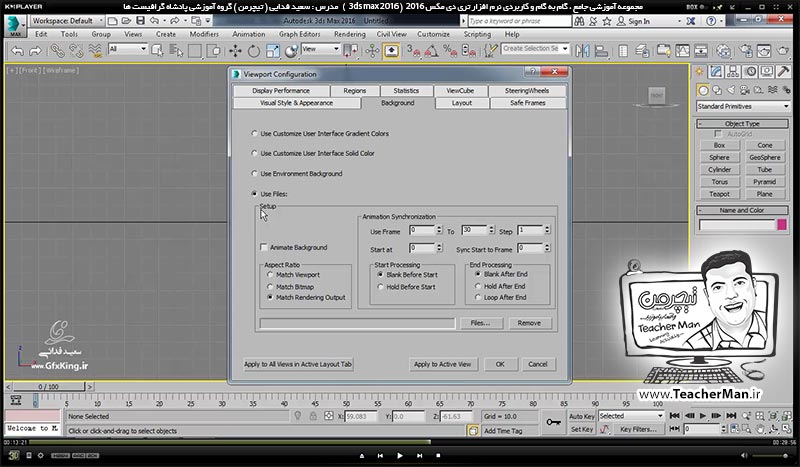Open the Selected key mode dropdown
Viewport: 800px width, 467px height.
tap(631, 416)
